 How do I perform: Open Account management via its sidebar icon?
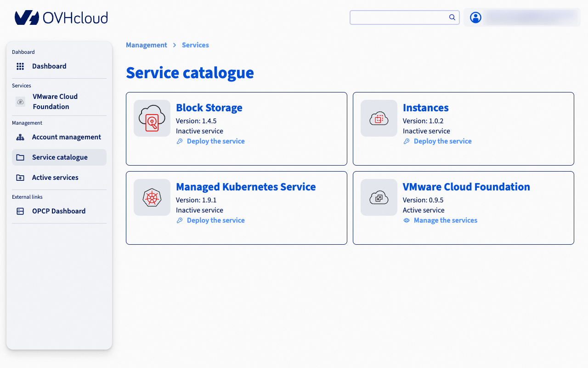[x=20, y=137]
